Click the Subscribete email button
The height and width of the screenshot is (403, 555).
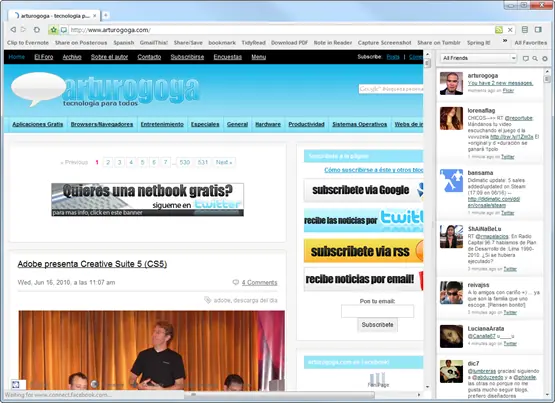[377, 325]
